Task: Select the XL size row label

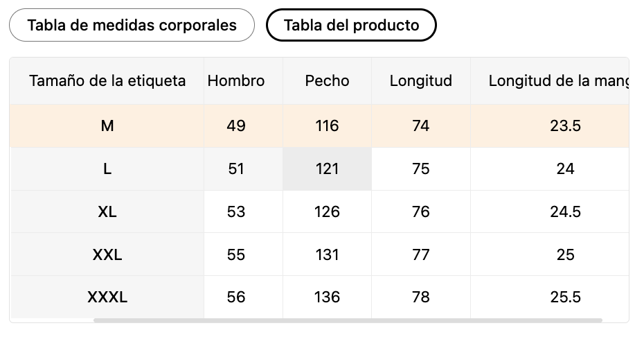Action: (x=107, y=211)
